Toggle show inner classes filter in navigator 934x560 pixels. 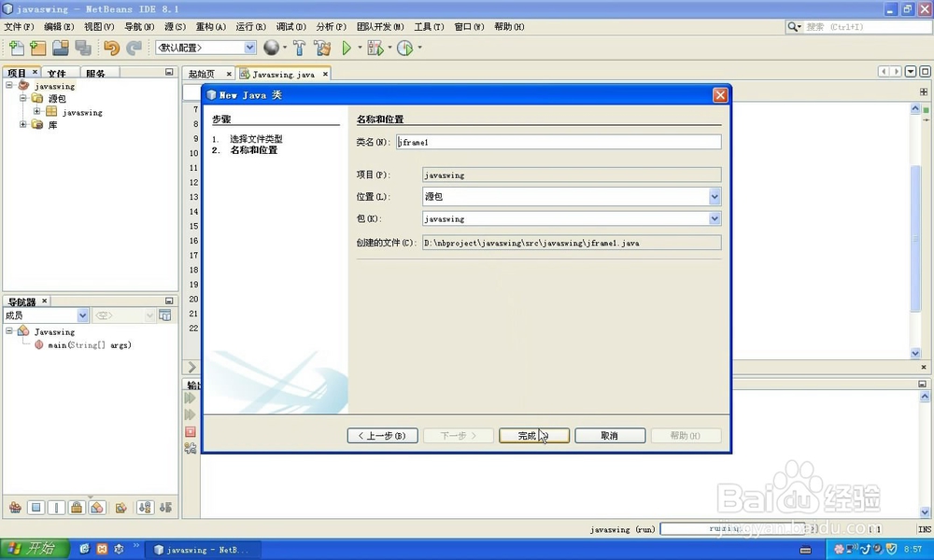coord(97,507)
